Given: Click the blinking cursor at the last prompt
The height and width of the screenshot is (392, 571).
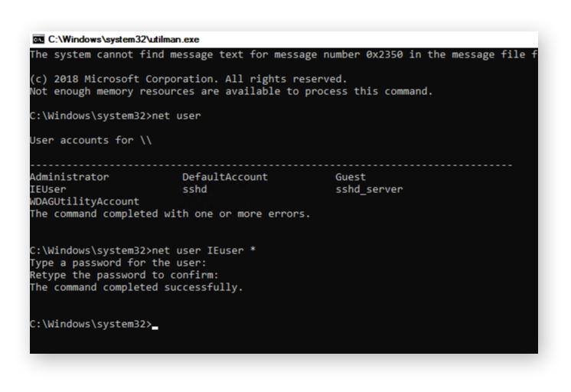Looking at the screenshot, I should point(155,325).
